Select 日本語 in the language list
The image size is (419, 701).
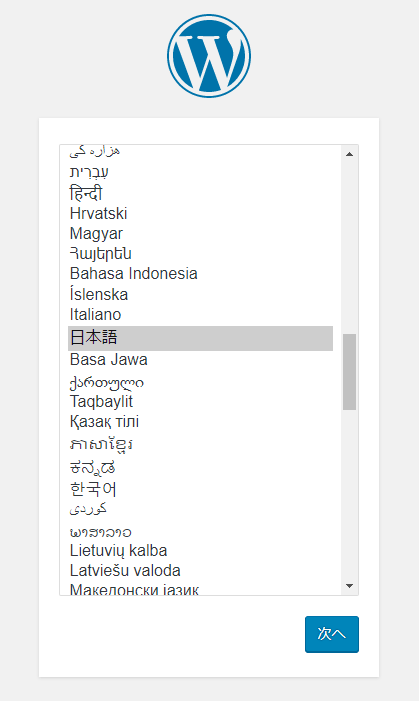(x=200, y=338)
